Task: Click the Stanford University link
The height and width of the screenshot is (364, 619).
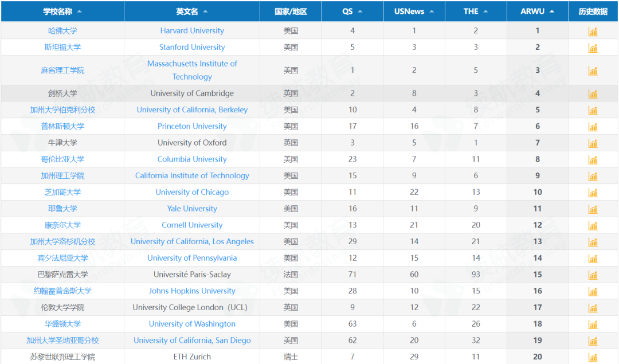Action: [x=192, y=48]
